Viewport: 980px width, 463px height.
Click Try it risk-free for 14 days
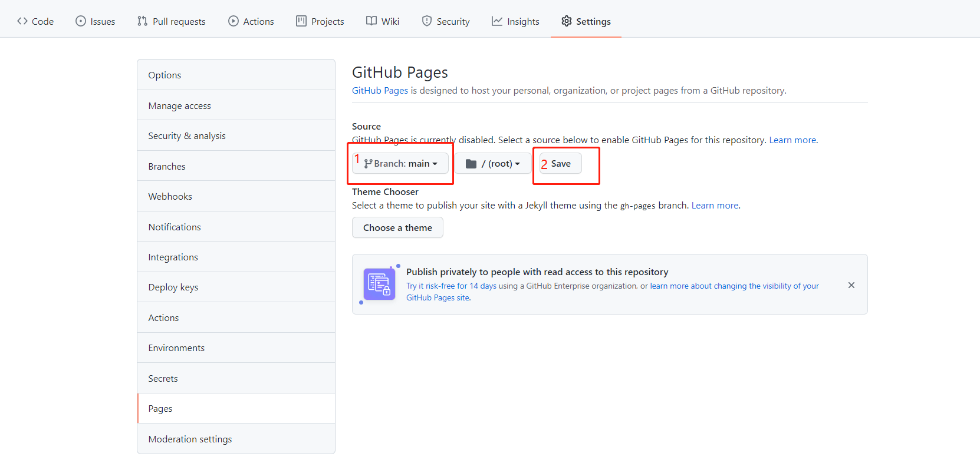click(x=451, y=286)
